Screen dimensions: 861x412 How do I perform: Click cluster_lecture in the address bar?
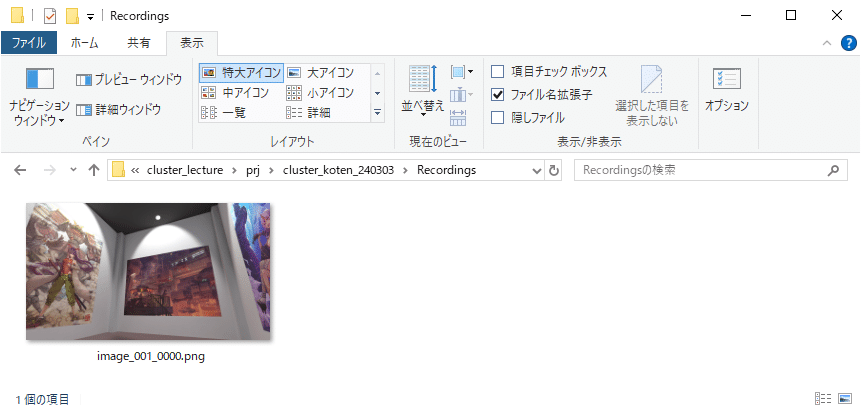click(x=185, y=170)
